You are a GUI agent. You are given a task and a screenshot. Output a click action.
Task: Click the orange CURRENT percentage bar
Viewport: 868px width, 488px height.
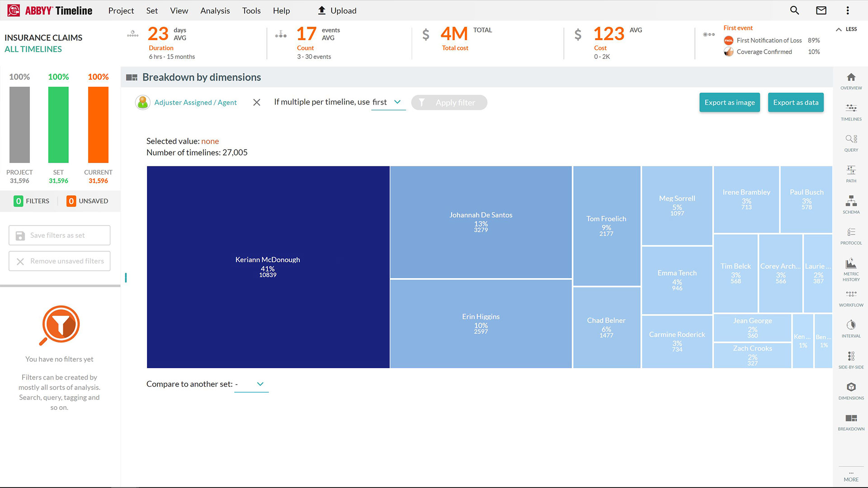(98, 125)
